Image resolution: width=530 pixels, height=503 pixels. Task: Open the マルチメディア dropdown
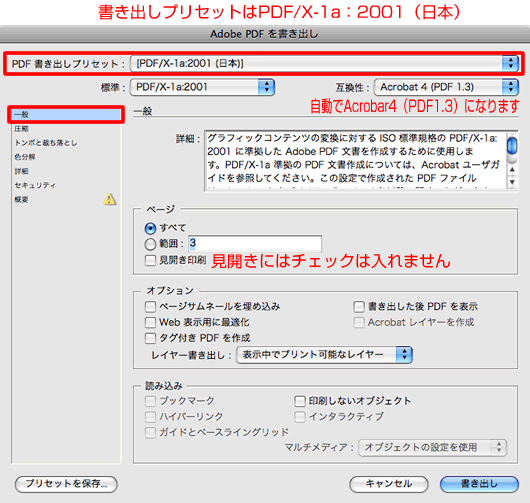tap(432, 448)
